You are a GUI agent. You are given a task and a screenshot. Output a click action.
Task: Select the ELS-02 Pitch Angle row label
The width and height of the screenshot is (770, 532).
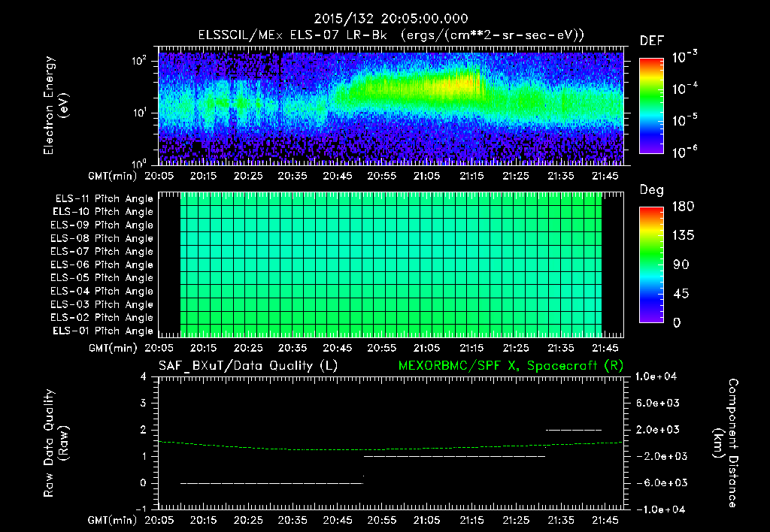102,318
